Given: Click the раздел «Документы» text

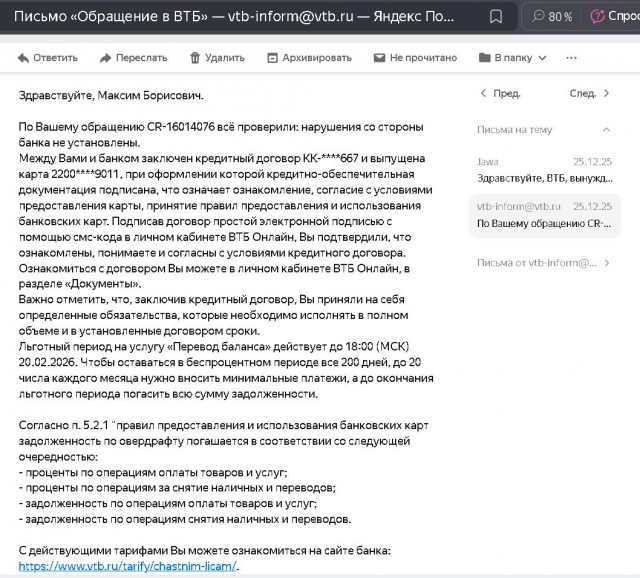Looking at the screenshot, I should pyautogui.click(x=80, y=284).
